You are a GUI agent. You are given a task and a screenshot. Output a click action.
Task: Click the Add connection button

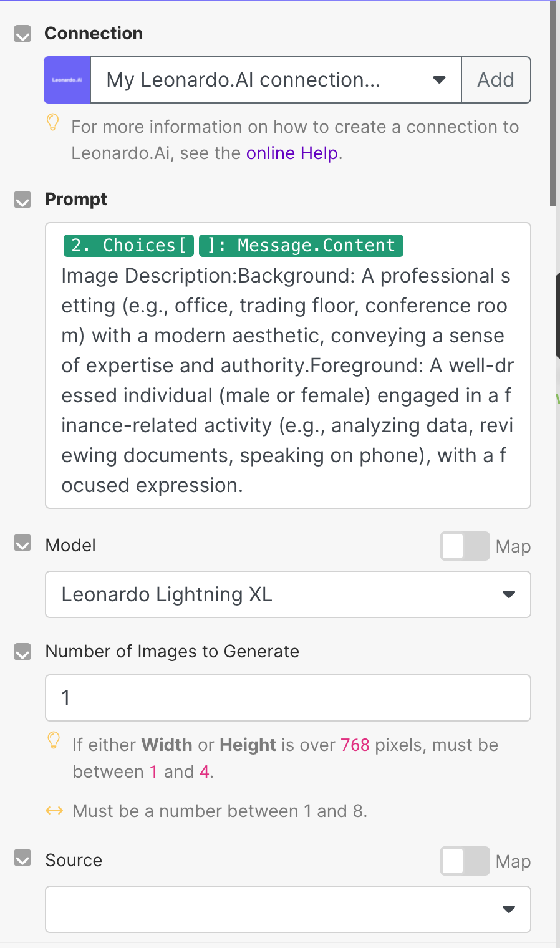pos(496,80)
